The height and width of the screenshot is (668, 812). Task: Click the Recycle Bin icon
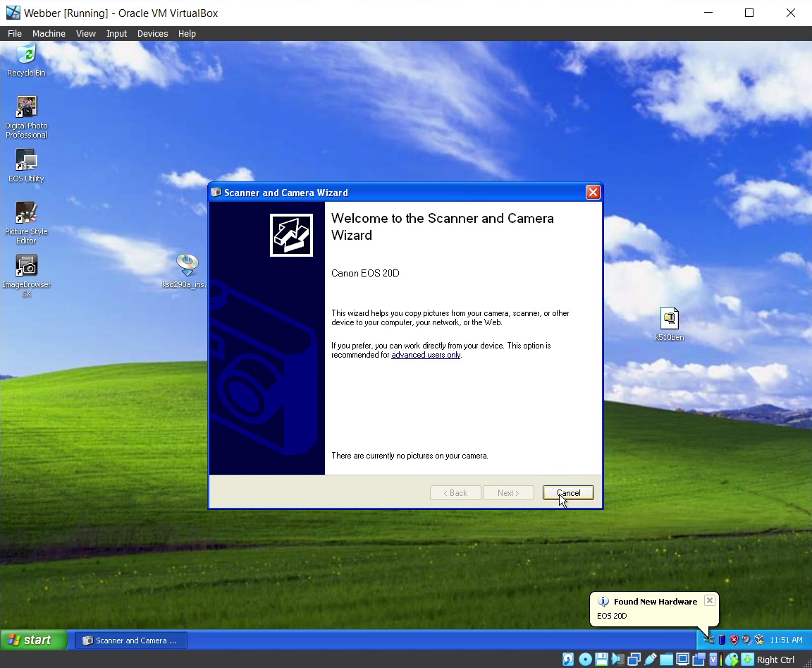coord(26,55)
